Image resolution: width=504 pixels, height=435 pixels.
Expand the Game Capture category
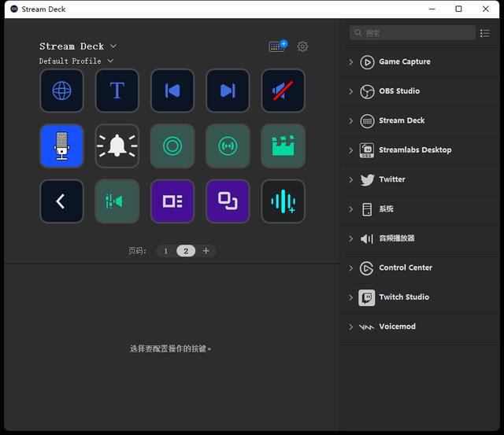351,62
